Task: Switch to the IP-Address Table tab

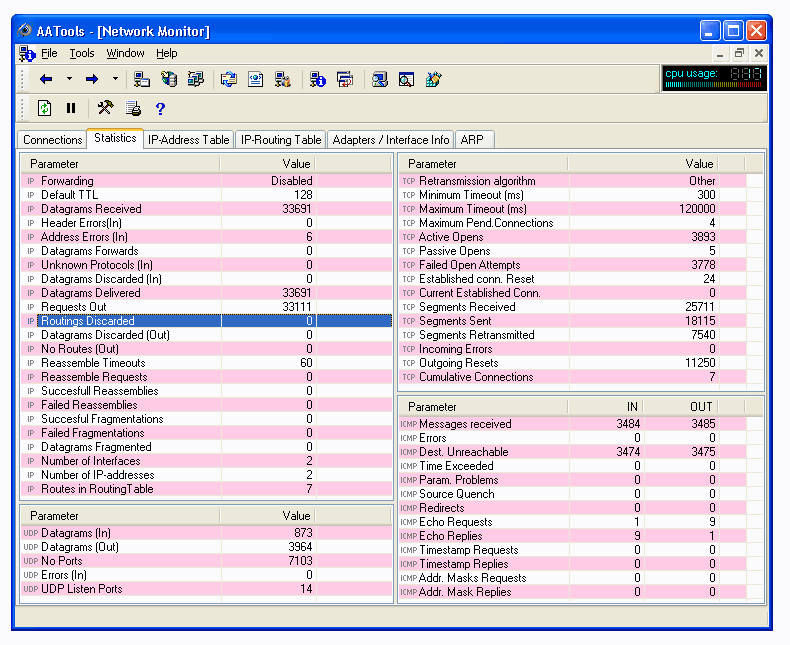Action: [x=189, y=140]
